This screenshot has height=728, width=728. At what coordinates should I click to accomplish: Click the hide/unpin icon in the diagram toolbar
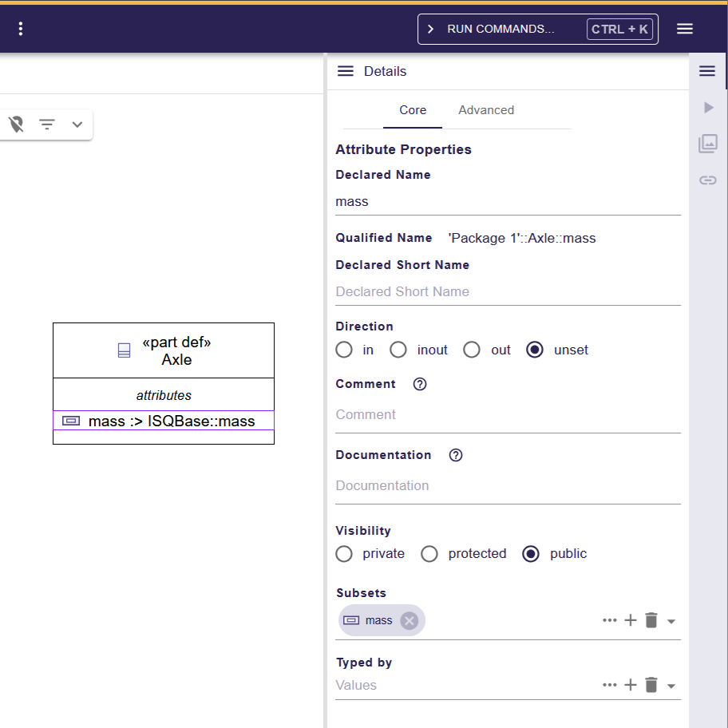(16, 125)
